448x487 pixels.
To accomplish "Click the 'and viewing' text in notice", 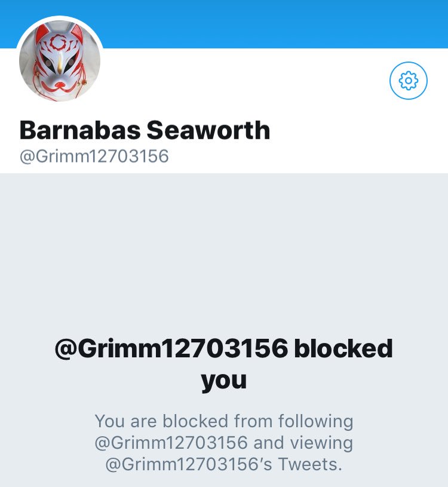I will (303, 443).
